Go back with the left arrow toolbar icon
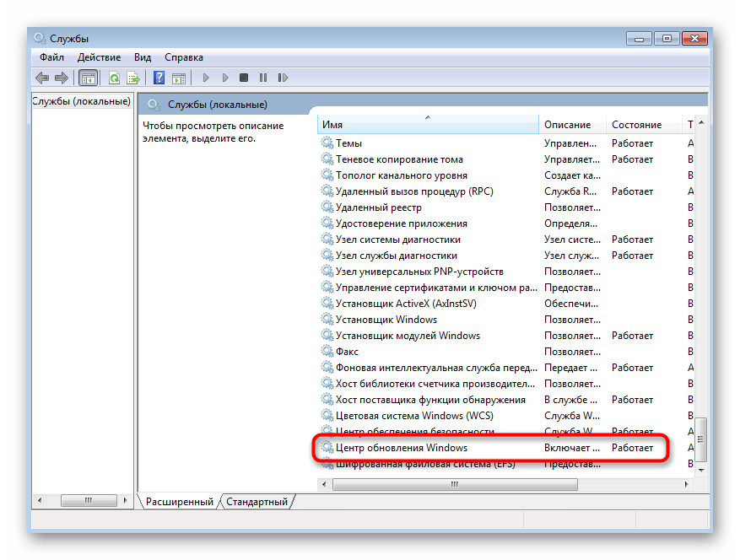Viewport: 740px width, 560px height. (x=42, y=78)
